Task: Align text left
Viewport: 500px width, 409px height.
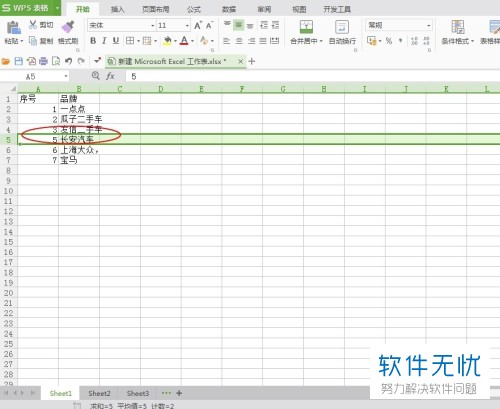Action: [x=227, y=41]
